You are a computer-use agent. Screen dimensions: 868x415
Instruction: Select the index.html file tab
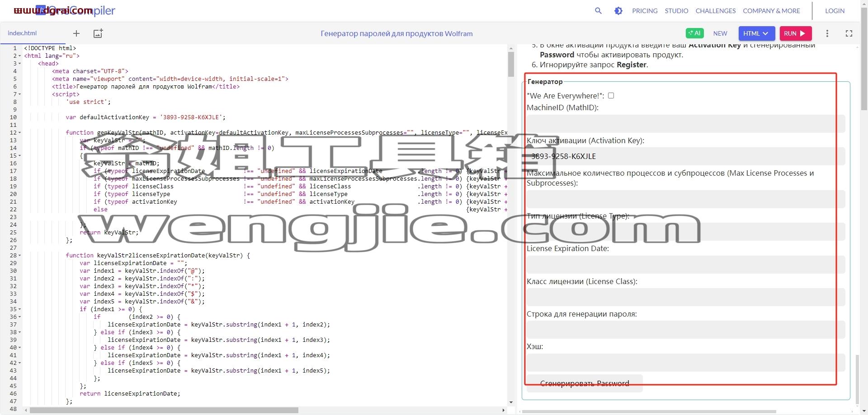point(22,33)
